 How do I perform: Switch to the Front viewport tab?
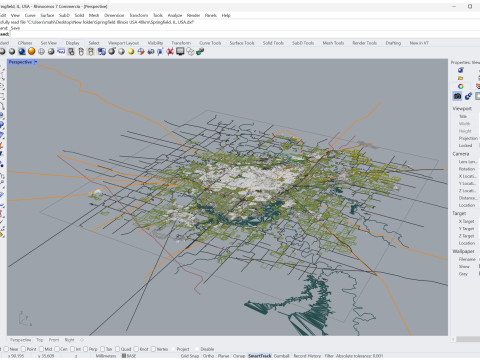click(54, 340)
